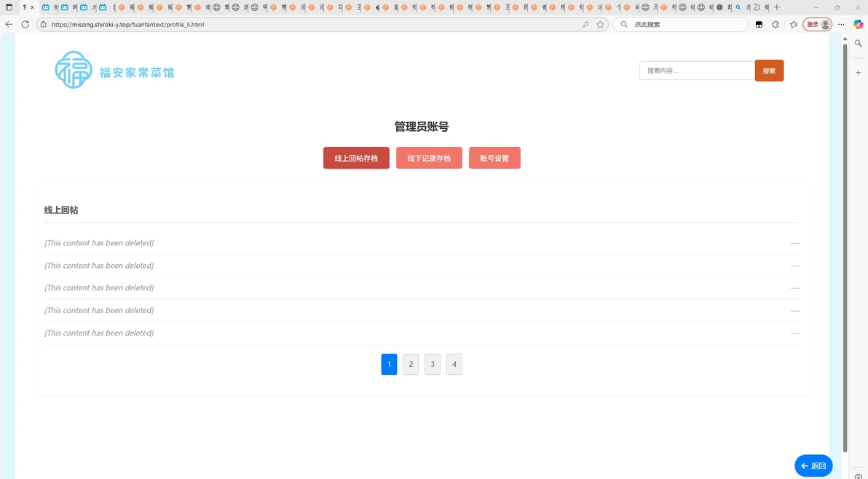This screenshot has width=868, height=479.
Task: View site information lock icon in address bar
Action: coord(43,24)
